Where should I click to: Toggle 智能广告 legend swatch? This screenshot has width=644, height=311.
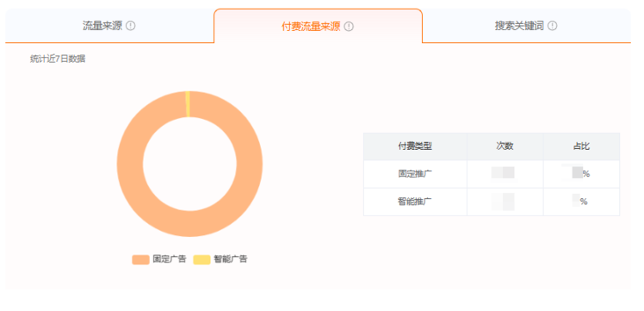(201, 259)
